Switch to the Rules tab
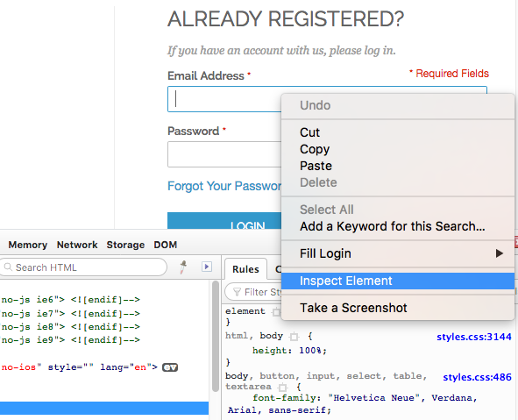The width and height of the screenshot is (518, 420). click(245, 269)
